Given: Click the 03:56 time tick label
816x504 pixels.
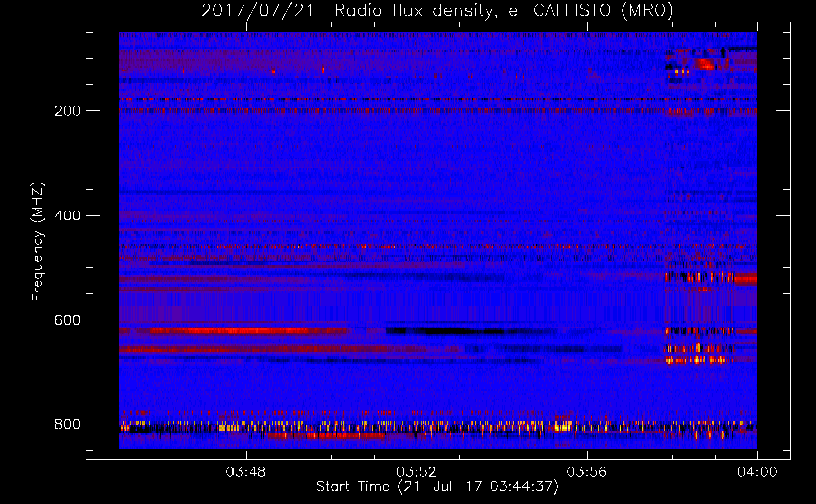Looking at the screenshot, I should coord(587,472).
